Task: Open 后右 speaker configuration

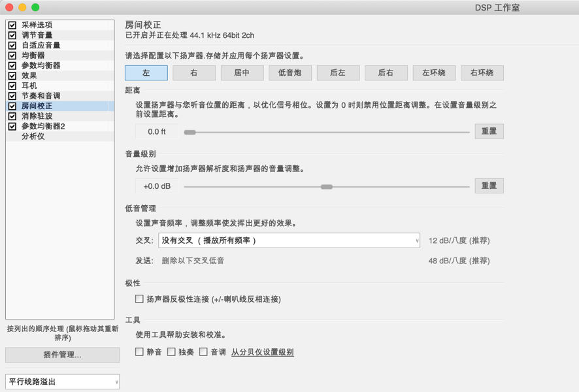Action: tap(386, 73)
